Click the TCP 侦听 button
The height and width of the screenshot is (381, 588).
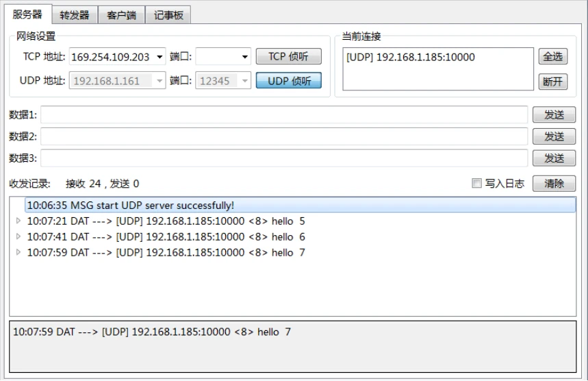[289, 57]
